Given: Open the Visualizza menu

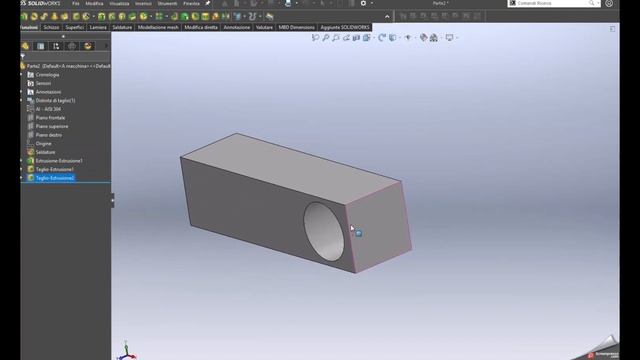Looking at the screenshot, I should tap(119, 3).
